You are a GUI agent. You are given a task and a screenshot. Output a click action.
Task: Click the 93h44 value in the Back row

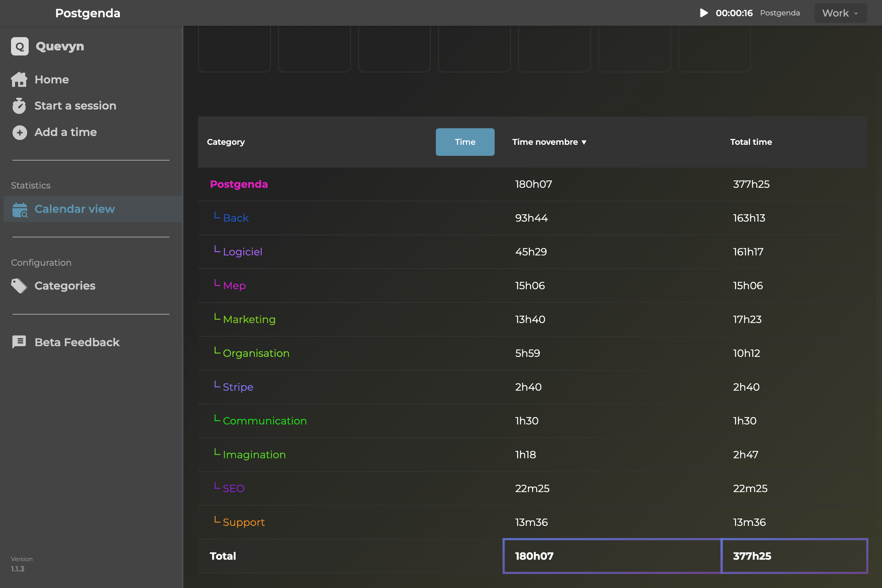tap(531, 218)
